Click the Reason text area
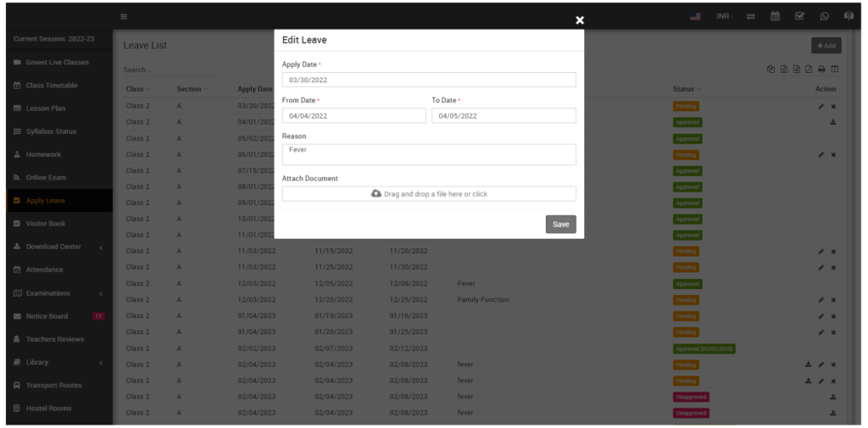Image resolution: width=868 pixels, height=428 pixels. click(429, 154)
